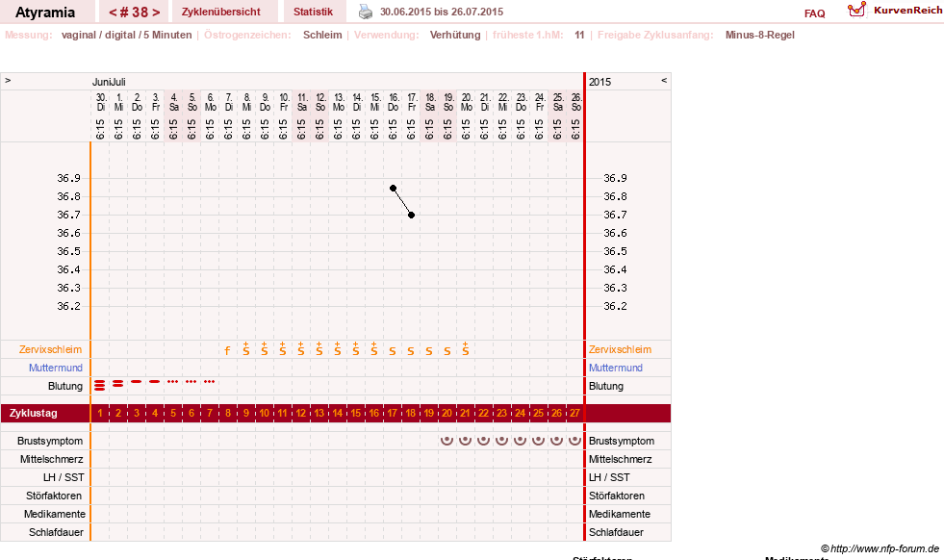
Task: Click the KurvenReich crown logo icon
Action: [x=856, y=11]
